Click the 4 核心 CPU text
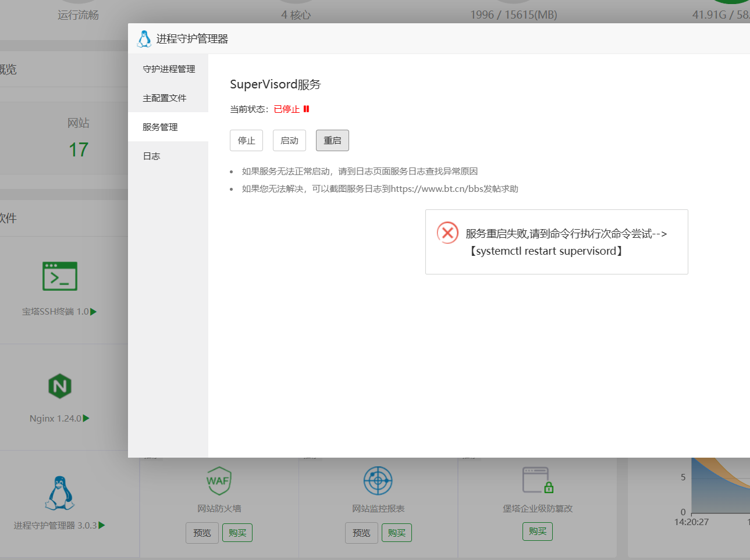This screenshot has height=560, width=750. click(296, 15)
